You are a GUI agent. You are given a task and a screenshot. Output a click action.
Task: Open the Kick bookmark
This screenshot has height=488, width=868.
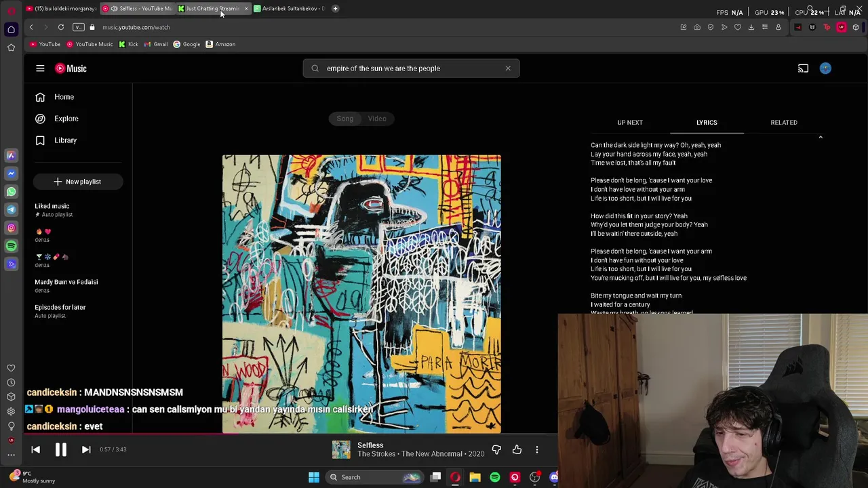pos(128,44)
